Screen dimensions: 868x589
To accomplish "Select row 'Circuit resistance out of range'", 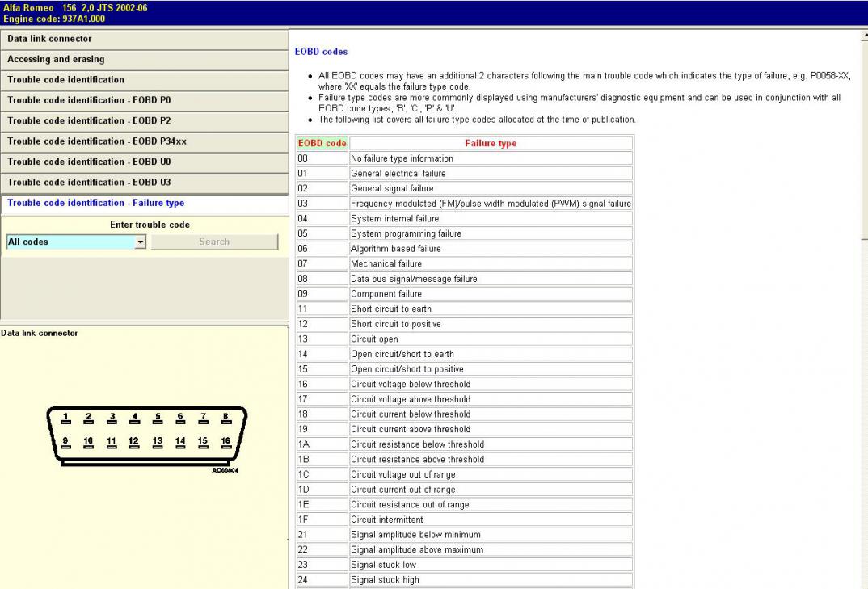I will pyautogui.click(x=465, y=504).
